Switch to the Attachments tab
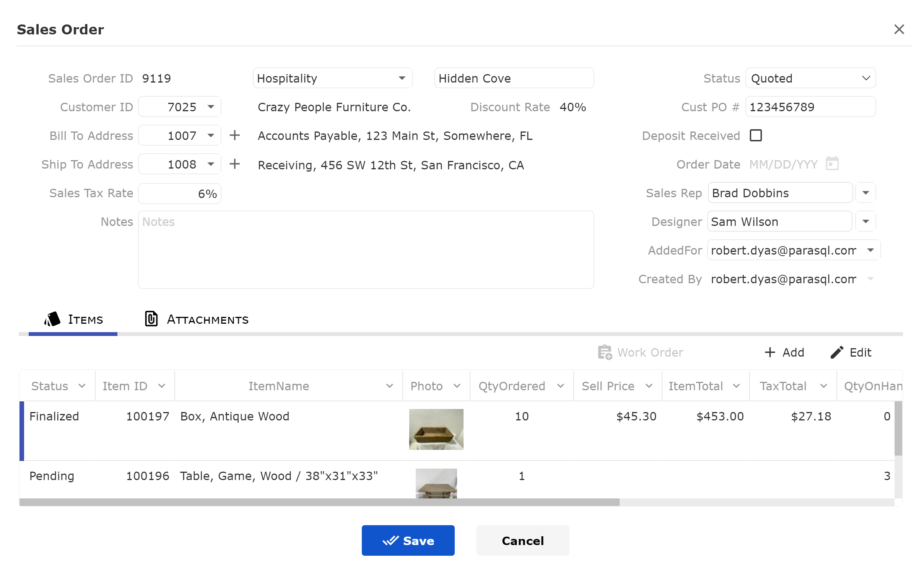The height and width of the screenshot is (576, 924). point(197,319)
